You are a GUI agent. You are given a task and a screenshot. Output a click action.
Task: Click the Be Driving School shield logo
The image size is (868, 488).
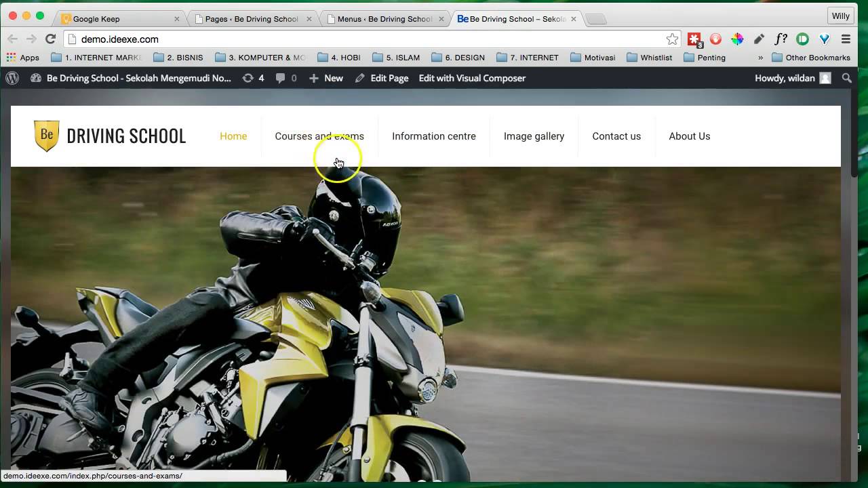click(x=47, y=136)
